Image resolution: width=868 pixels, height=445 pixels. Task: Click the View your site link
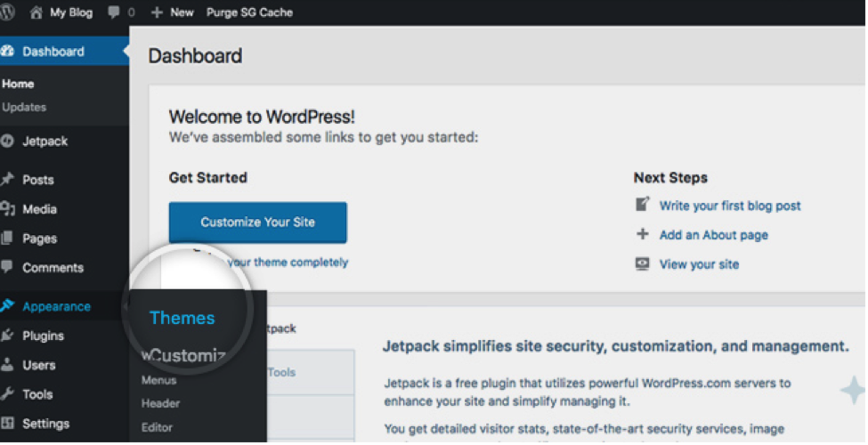[x=699, y=264]
